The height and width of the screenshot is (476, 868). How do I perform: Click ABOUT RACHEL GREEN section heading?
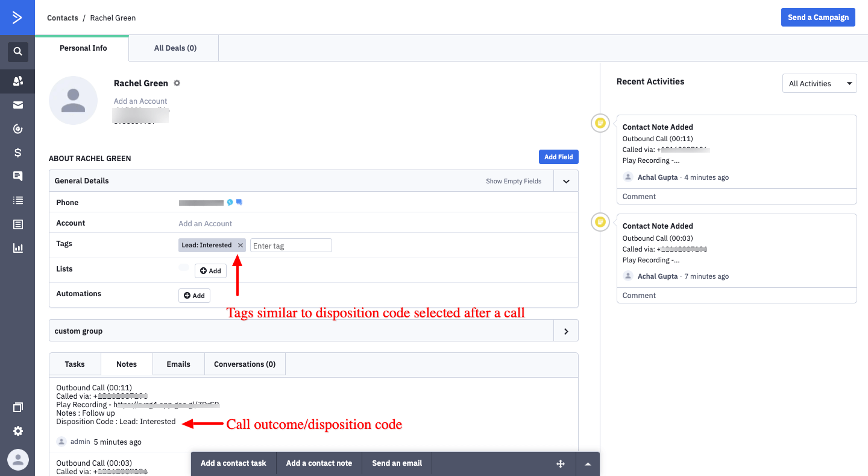[90, 159]
